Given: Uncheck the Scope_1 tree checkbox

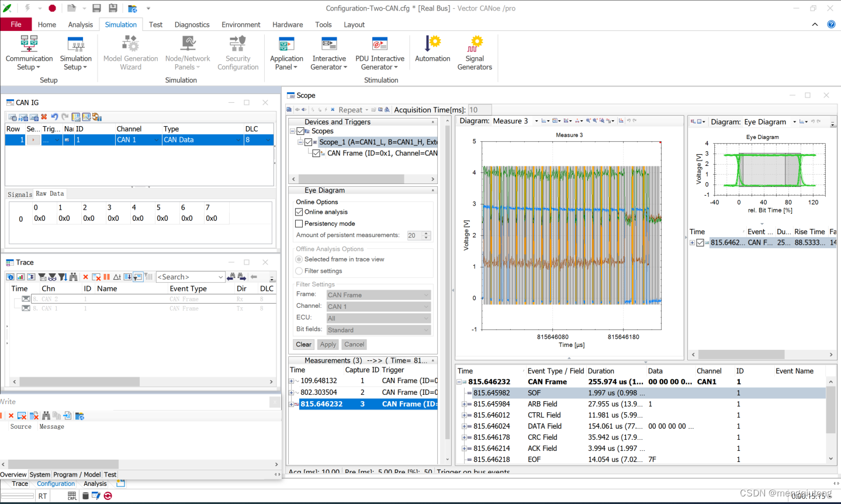Looking at the screenshot, I should coord(308,142).
